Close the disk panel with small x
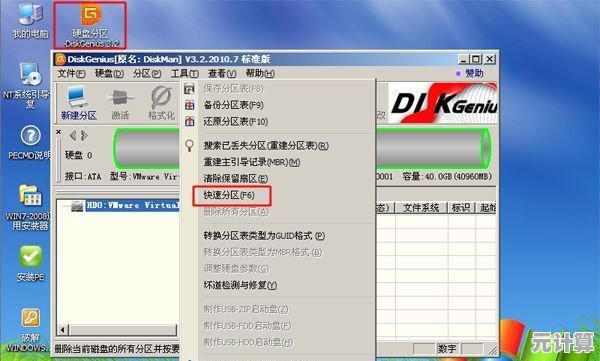 point(59,132)
